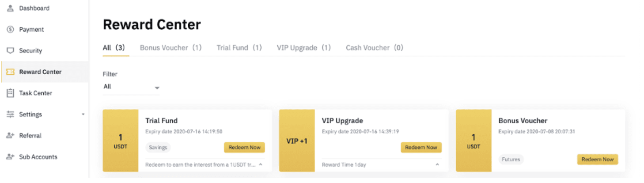Image resolution: width=644 pixels, height=183 pixels.
Task: Expand the Settings submenu arrow
Action: coord(83,114)
